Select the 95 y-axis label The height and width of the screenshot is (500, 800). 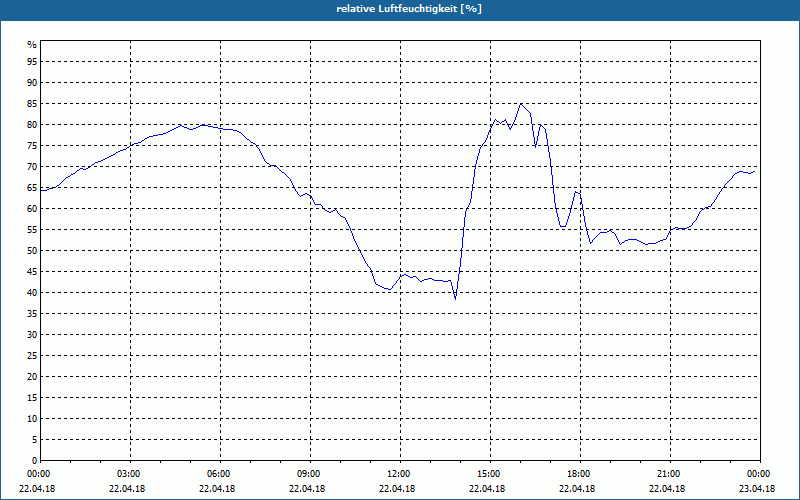click(32, 62)
